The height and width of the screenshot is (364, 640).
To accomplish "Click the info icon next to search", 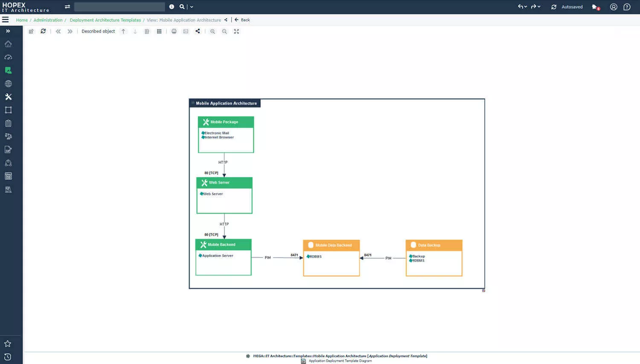I will [172, 7].
